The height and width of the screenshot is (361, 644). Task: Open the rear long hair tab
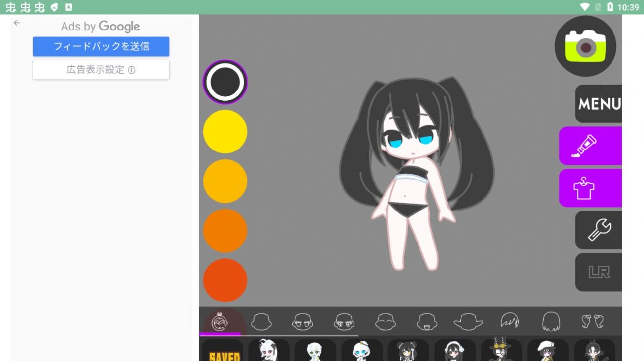pyautogui.click(x=551, y=322)
